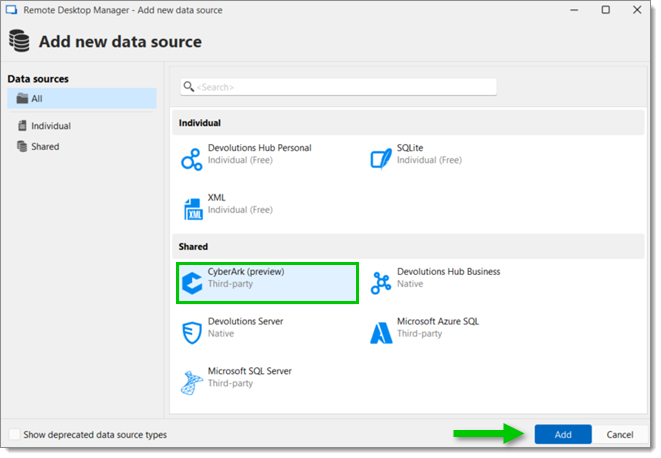Click the magnifier icon in search box
This screenshot has width=661, height=458.
(x=188, y=87)
